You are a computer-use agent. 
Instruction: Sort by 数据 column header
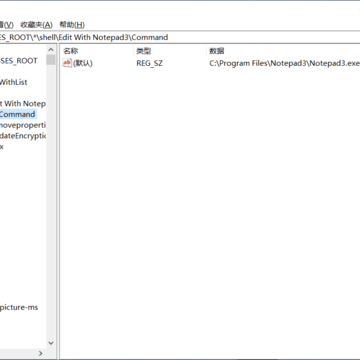tap(217, 51)
